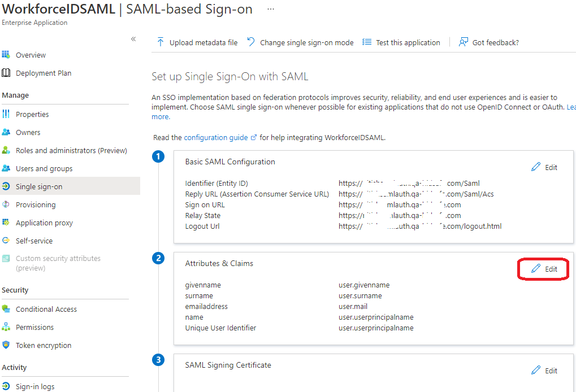Open Users and groups
Image resolution: width=576 pixels, height=392 pixels.
(x=44, y=168)
